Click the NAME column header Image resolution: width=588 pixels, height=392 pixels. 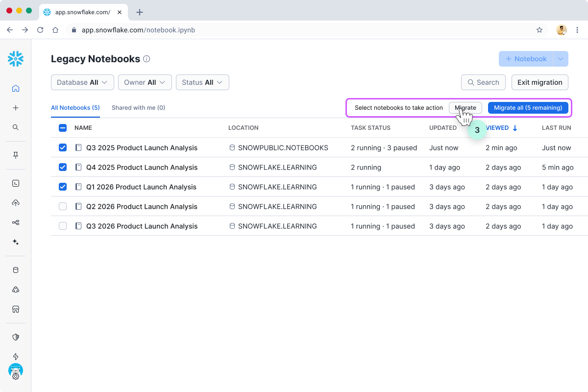[83, 128]
